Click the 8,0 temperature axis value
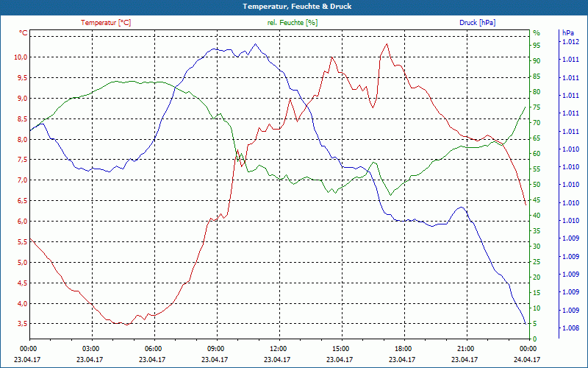 pyautogui.click(x=22, y=139)
